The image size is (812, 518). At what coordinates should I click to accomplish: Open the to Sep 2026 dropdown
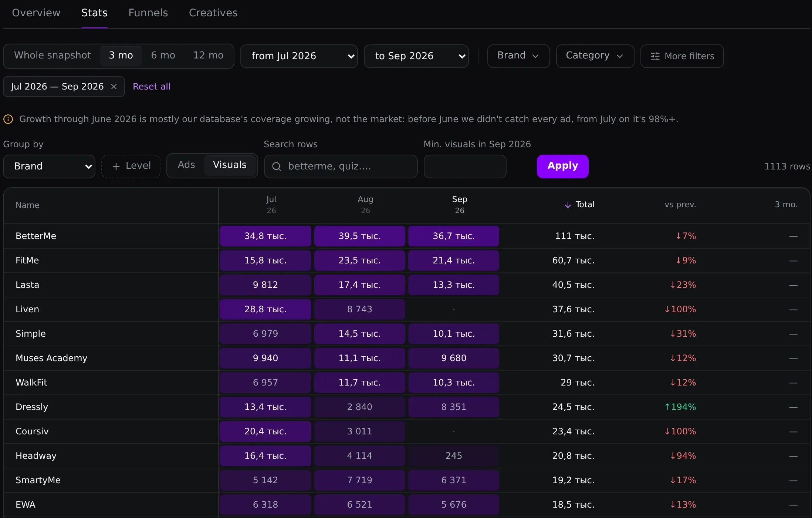(x=416, y=56)
